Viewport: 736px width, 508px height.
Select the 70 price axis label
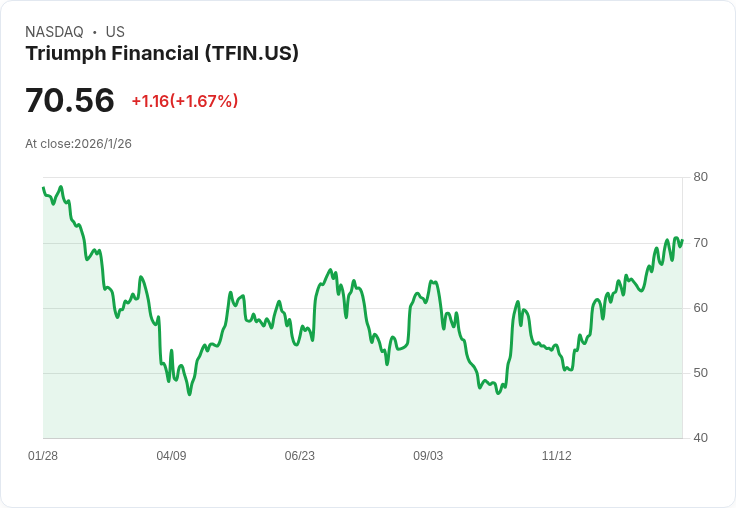tap(700, 243)
